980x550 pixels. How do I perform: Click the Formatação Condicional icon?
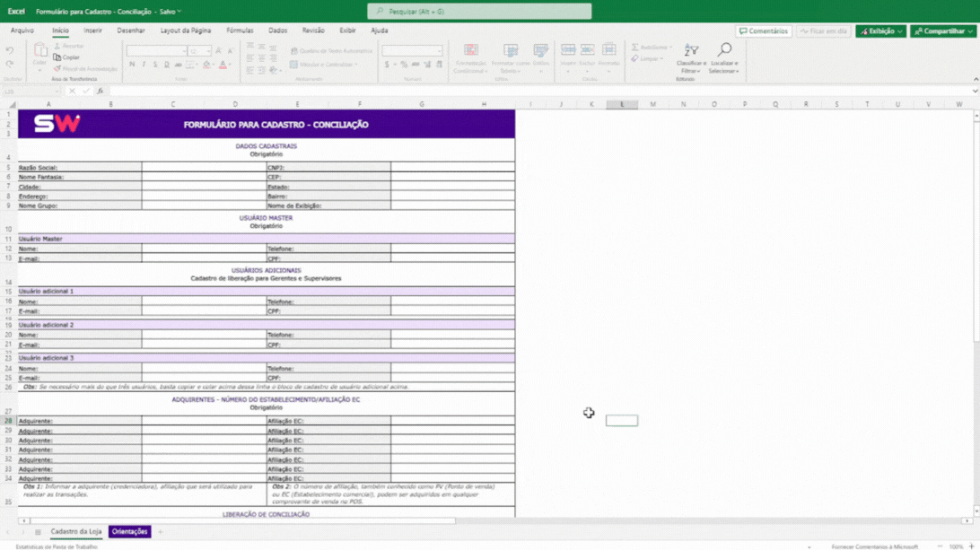(470, 50)
